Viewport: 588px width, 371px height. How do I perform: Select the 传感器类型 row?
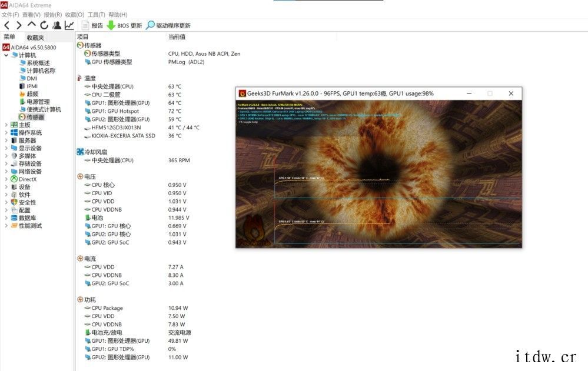click(x=162, y=54)
